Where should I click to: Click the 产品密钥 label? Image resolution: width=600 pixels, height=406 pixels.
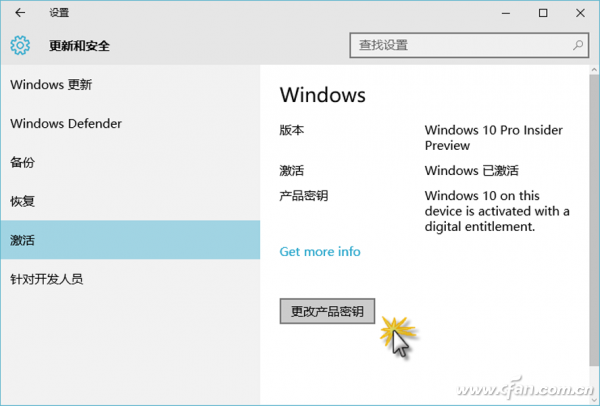pos(304,196)
